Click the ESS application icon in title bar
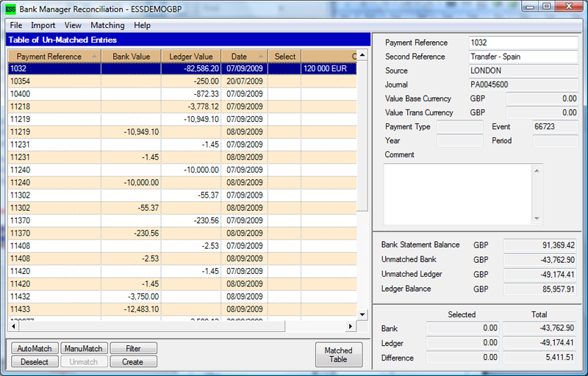The image size is (588, 376). 10,7
